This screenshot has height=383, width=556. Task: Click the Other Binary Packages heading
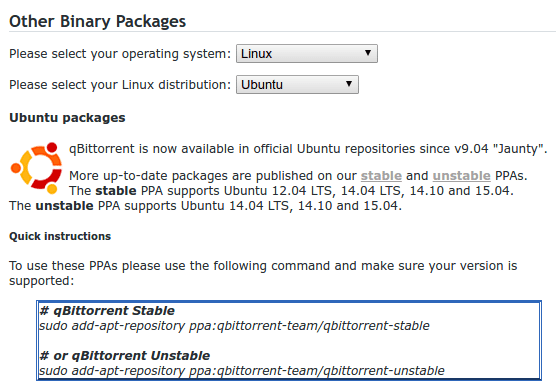98,21
